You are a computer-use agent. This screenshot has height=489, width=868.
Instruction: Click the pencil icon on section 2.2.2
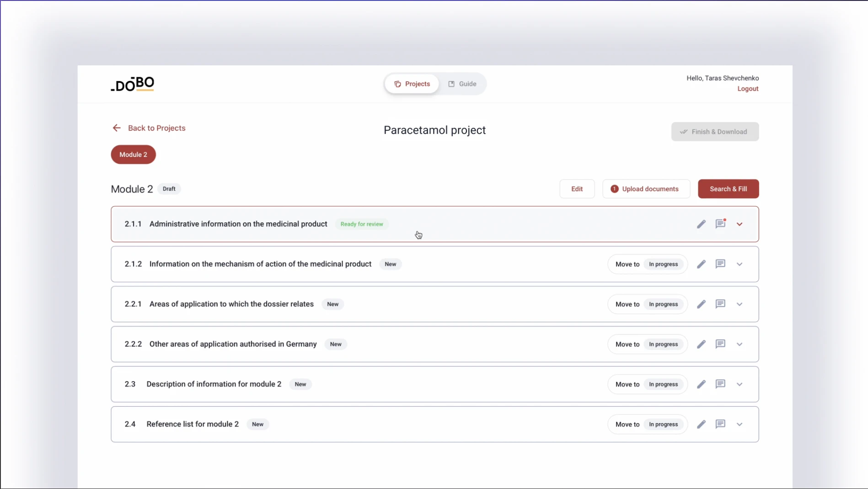tap(702, 344)
